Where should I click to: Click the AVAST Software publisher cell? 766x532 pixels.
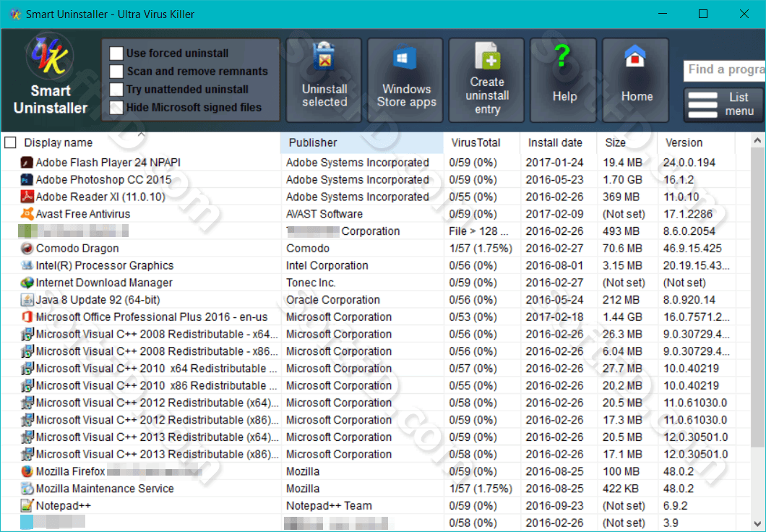click(324, 213)
